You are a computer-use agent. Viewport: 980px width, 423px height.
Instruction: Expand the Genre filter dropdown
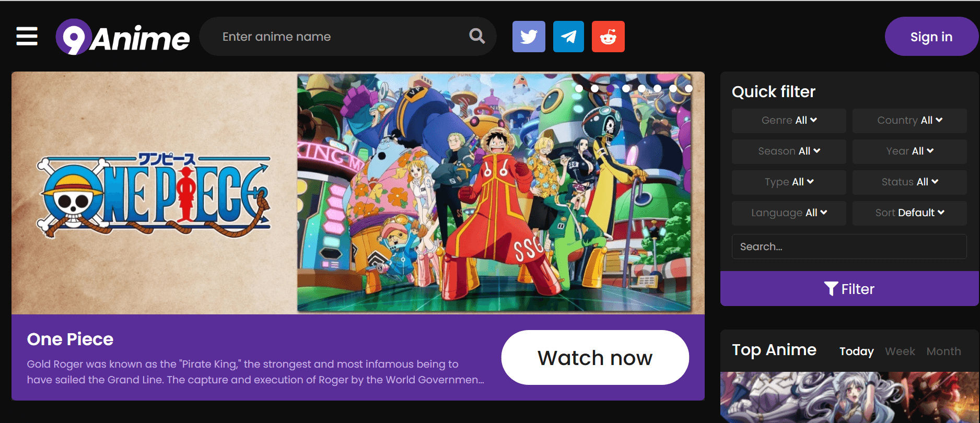coord(789,121)
